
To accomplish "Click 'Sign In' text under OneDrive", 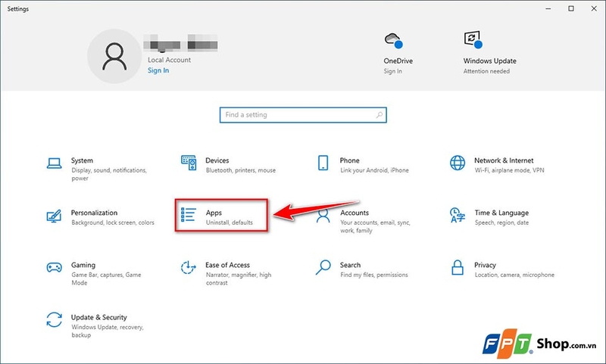I will (392, 71).
